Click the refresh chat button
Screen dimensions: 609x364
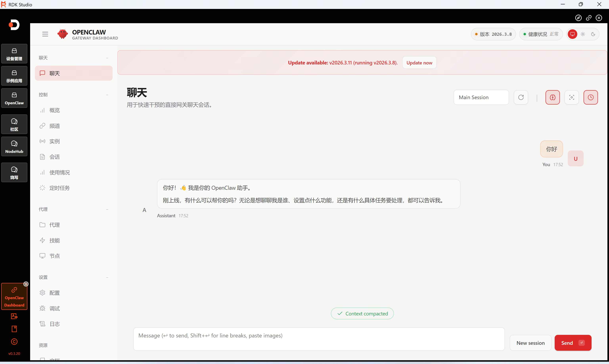(521, 97)
